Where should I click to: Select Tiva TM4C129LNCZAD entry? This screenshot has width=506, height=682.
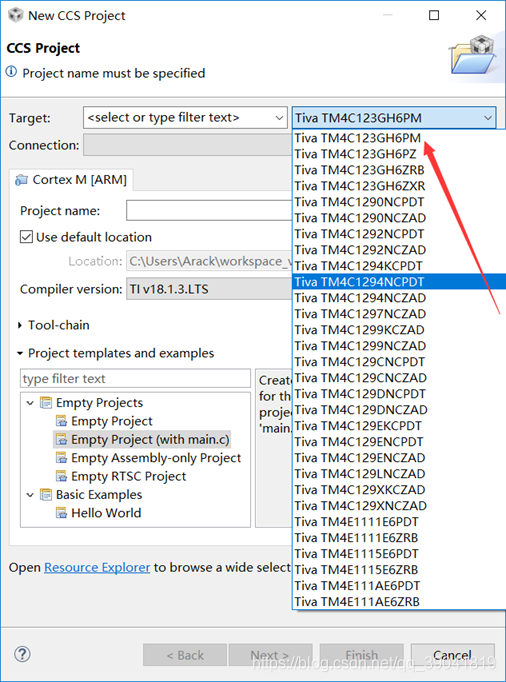[x=399, y=474]
